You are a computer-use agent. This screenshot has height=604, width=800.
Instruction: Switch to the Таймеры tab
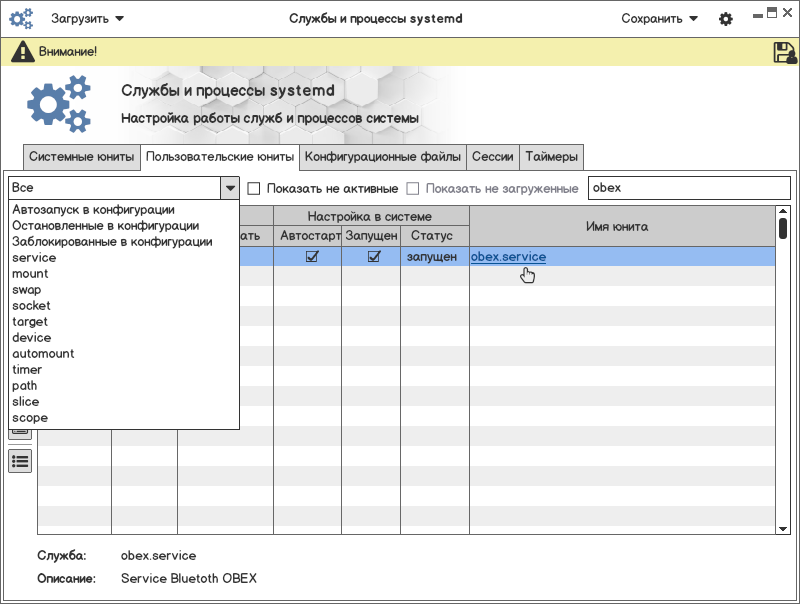pos(551,157)
